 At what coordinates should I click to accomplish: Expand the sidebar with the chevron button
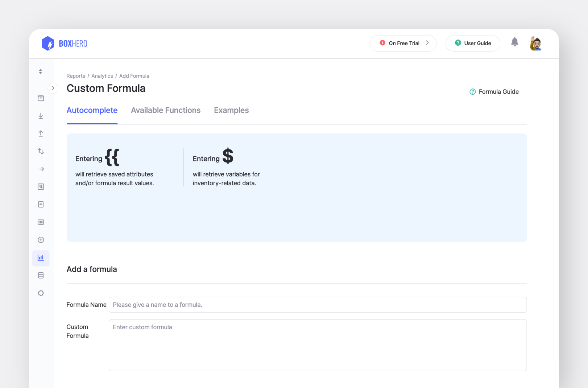[x=53, y=88]
